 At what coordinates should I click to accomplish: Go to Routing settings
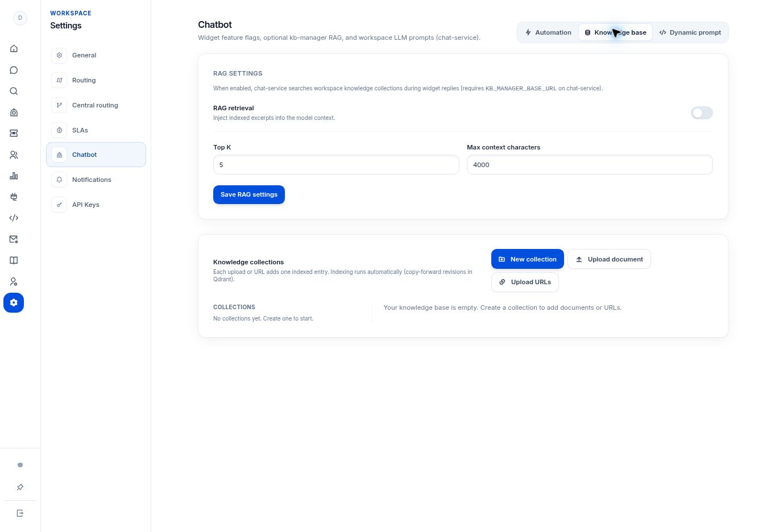pos(96,80)
